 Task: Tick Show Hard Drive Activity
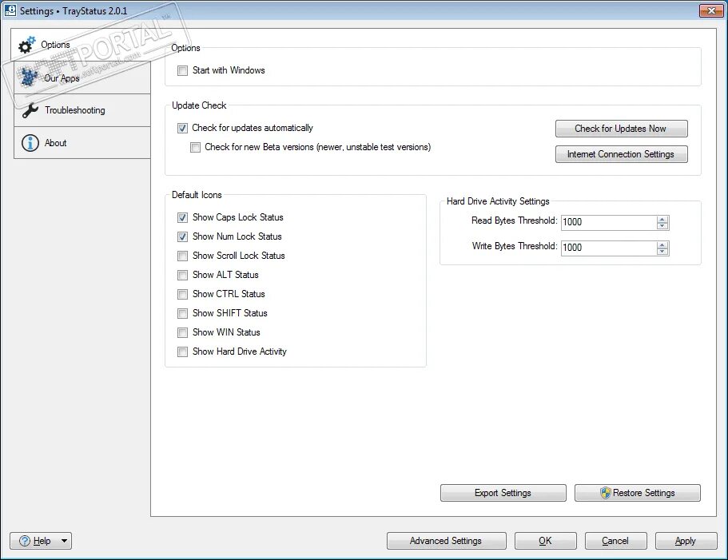182,351
